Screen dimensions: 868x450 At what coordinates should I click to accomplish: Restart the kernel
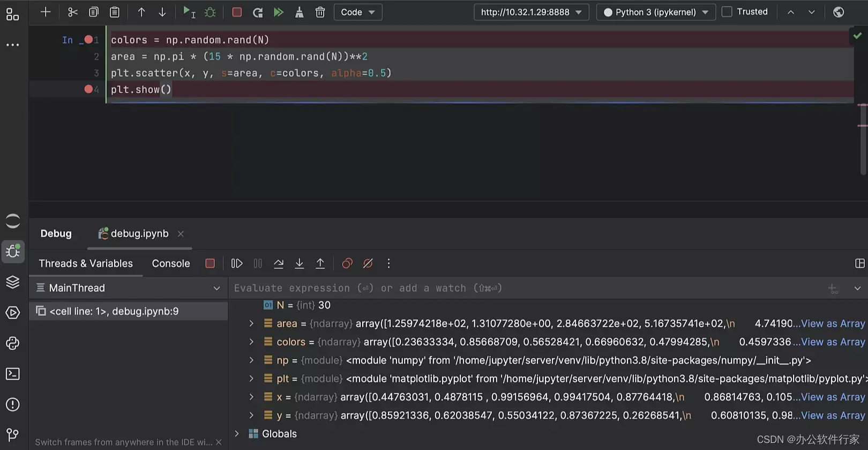258,12
